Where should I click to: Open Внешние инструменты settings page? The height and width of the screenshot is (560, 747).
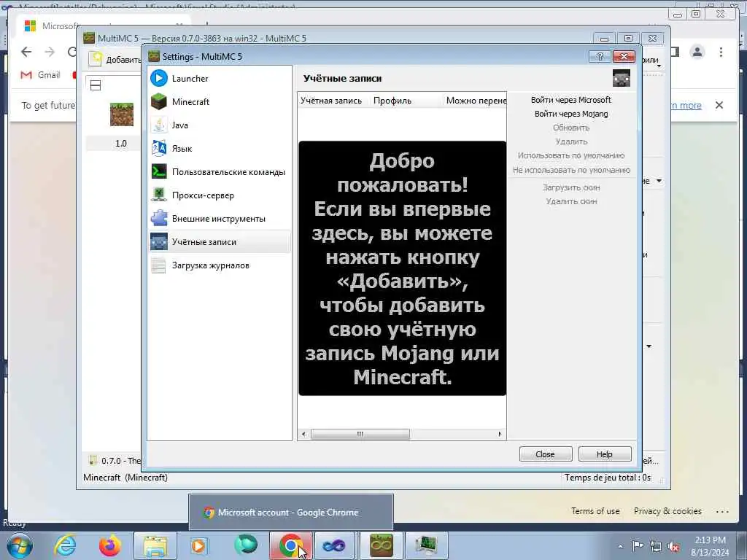point(219,218)
